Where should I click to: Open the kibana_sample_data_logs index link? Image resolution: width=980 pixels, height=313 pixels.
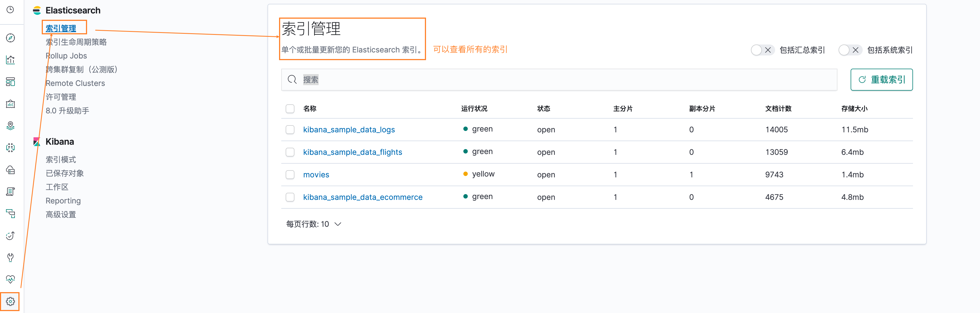coord(349,130)
